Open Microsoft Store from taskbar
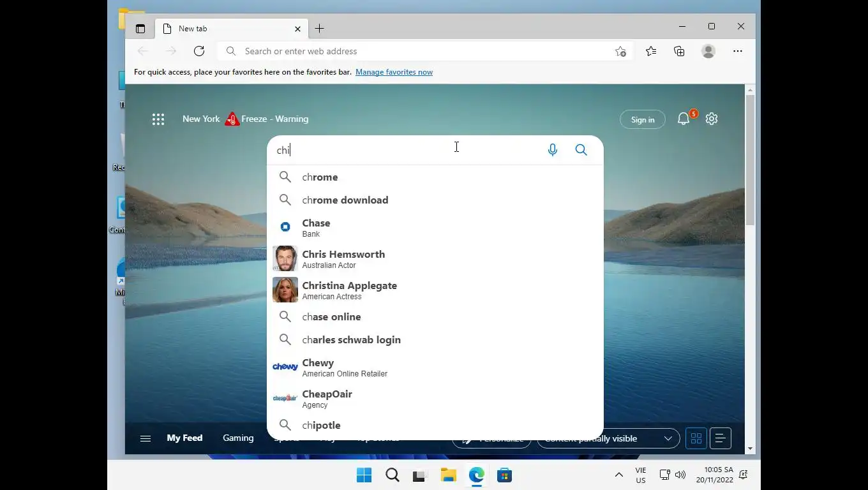This screenshot has height=490, width=868. point(504,475)
